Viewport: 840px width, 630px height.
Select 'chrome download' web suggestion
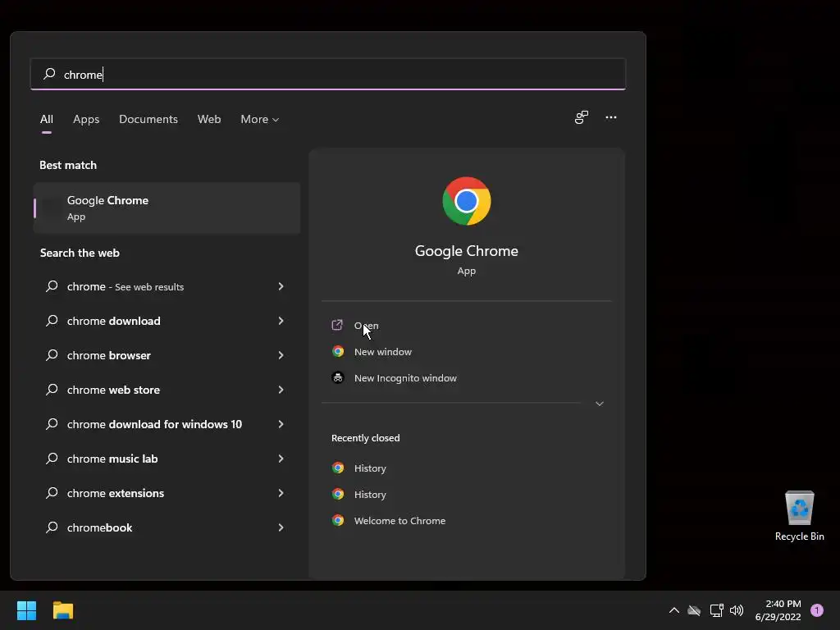point(167,321)
